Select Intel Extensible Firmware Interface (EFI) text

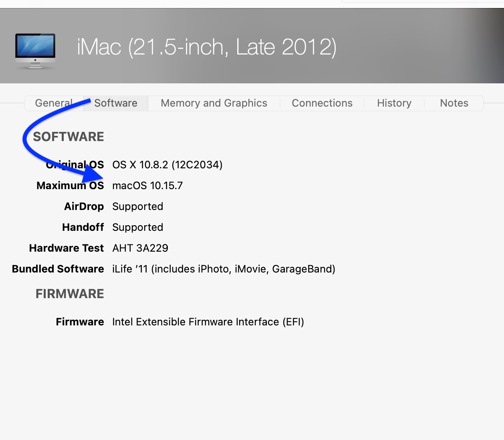[208, 322]
